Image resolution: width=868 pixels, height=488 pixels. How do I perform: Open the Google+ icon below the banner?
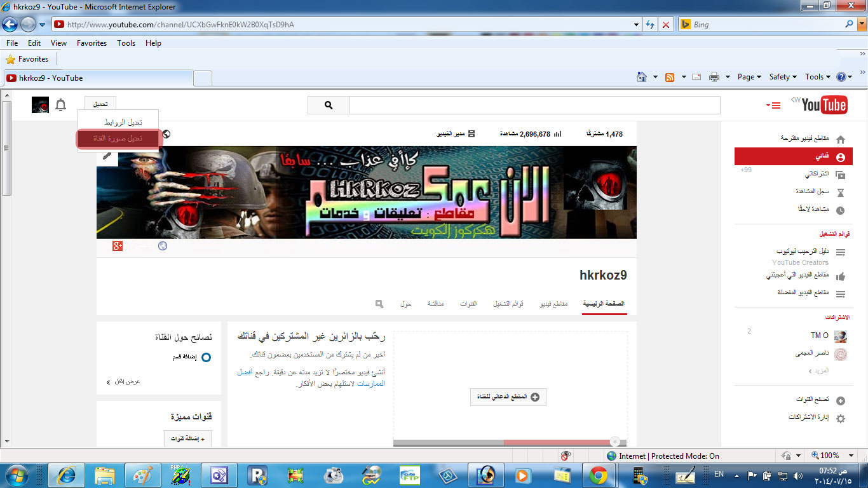[118, 246]
